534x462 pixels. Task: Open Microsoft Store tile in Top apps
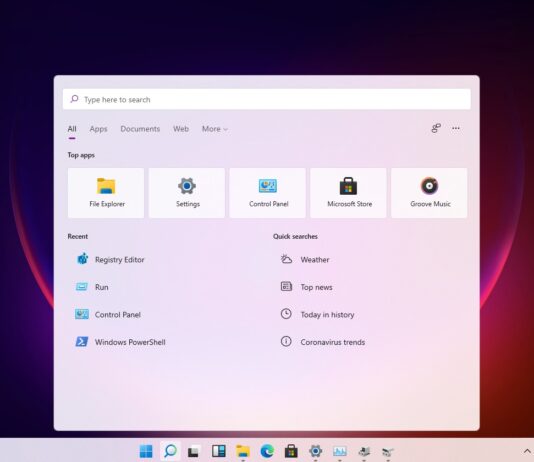tap(348, 193)
